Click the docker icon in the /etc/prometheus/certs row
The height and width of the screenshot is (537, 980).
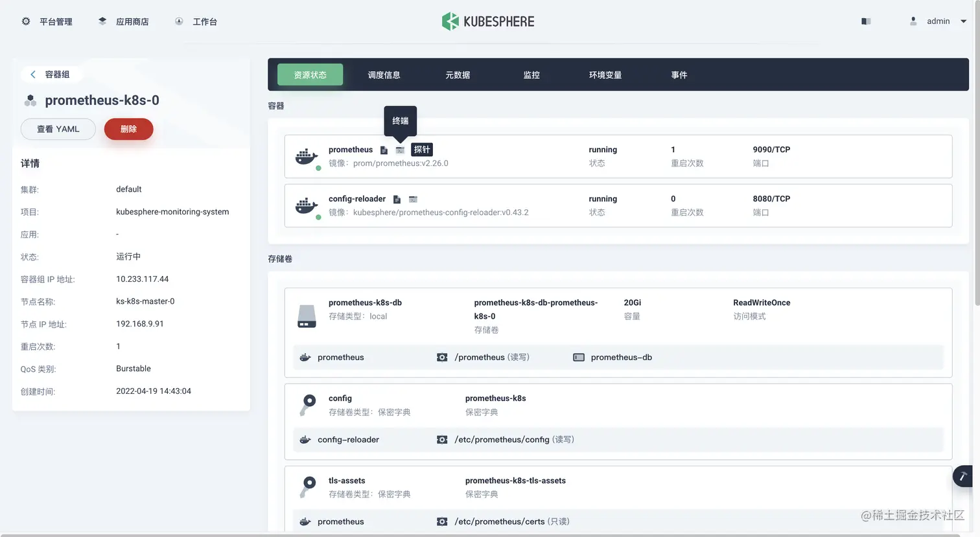[x=305, y=521]
